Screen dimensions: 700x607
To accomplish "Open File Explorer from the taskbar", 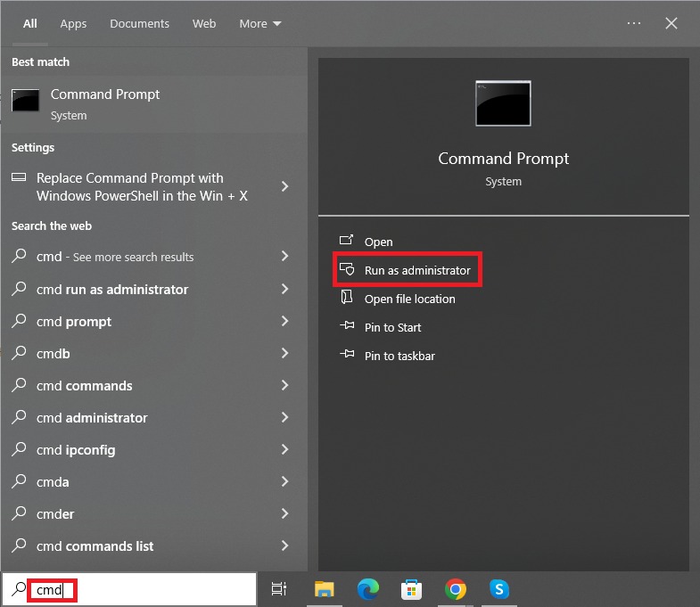I will tap(324, 589).
